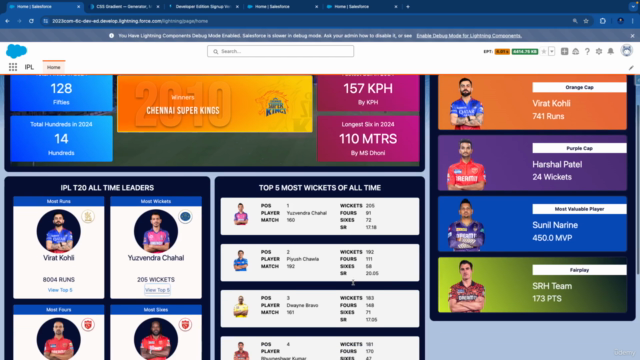Click the team badge on Most Sixes card
The height and width of the screenshot is (360, 640).
point(185,325)
